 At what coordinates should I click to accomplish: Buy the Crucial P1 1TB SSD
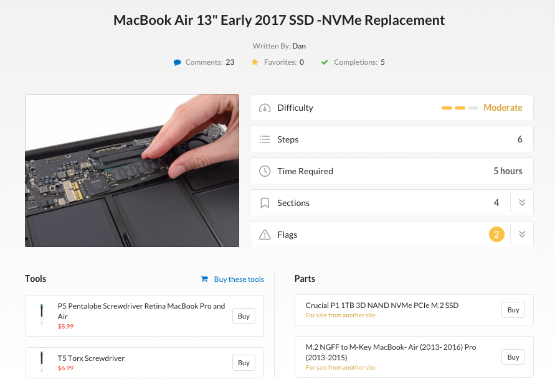513,310
